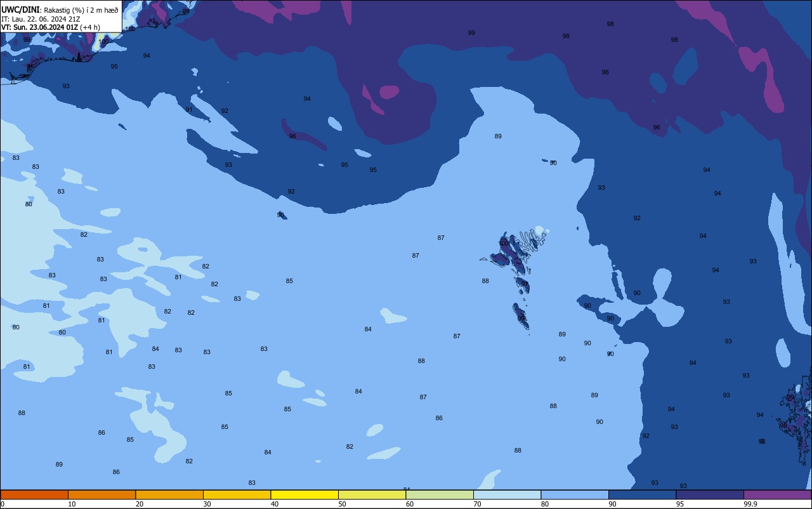Screen dimensions: 812x509
Task: Select the light blue 80–90 legend swatch
Action: click(x=575, y=494)
